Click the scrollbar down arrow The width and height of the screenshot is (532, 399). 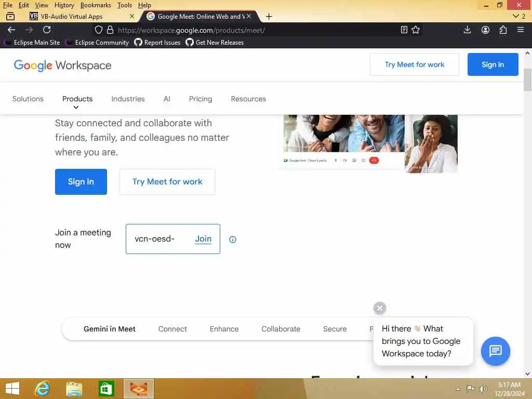(x=527, y=374)
